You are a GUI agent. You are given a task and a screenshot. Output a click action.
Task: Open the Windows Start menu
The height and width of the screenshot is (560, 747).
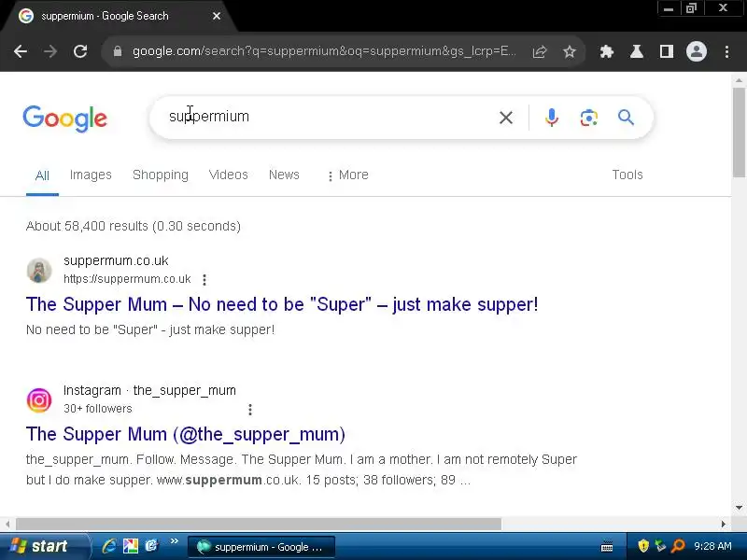click(x=44, y=546)
